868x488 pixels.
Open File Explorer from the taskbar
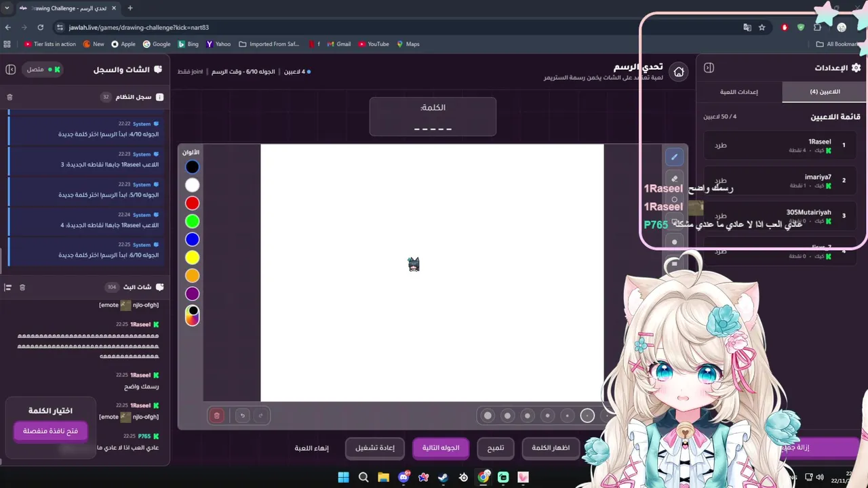tap(383, 477)
